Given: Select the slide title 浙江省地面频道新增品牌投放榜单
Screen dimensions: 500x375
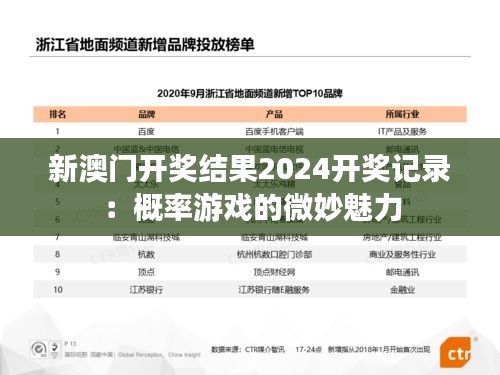Looking at the screenshot, I should pyautogui.click(x=145, y=45).
